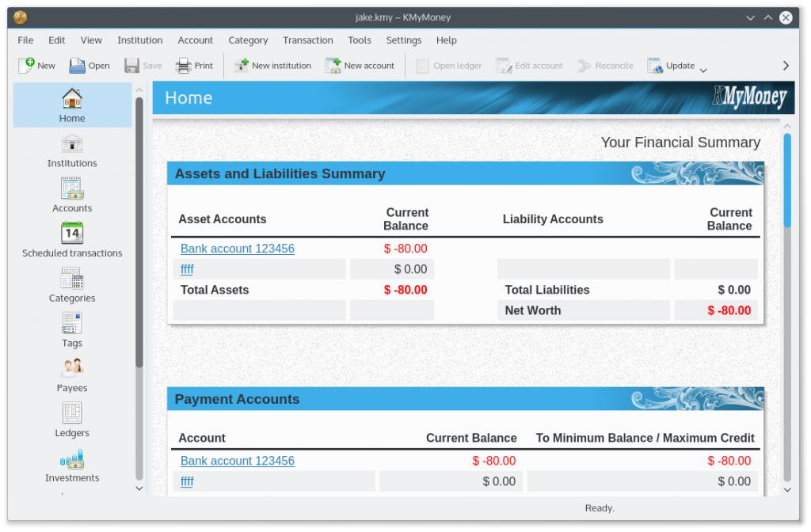Show the Payees view
The height and width of the screenshot is (532, 811).
[x=72, y=374]
